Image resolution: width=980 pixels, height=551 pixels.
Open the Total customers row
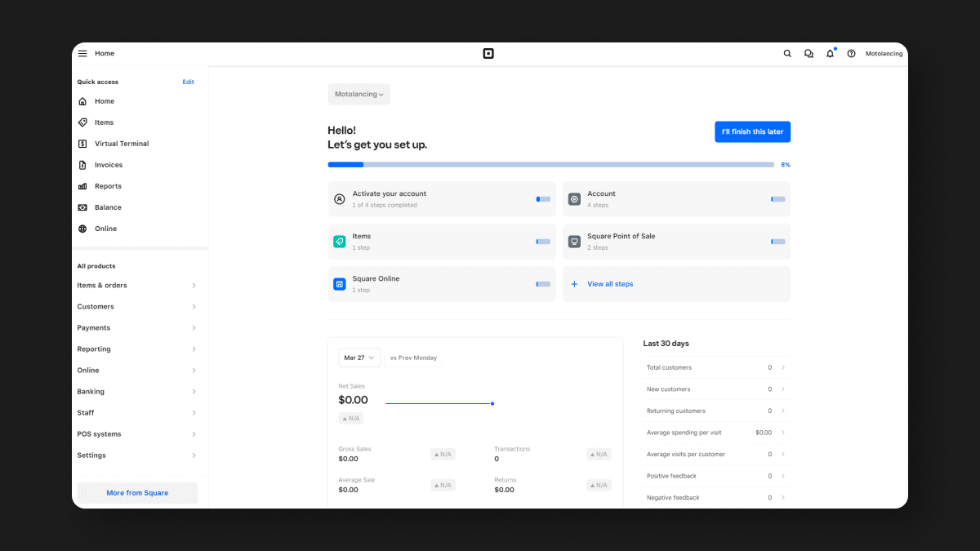(x=717, y=367)
